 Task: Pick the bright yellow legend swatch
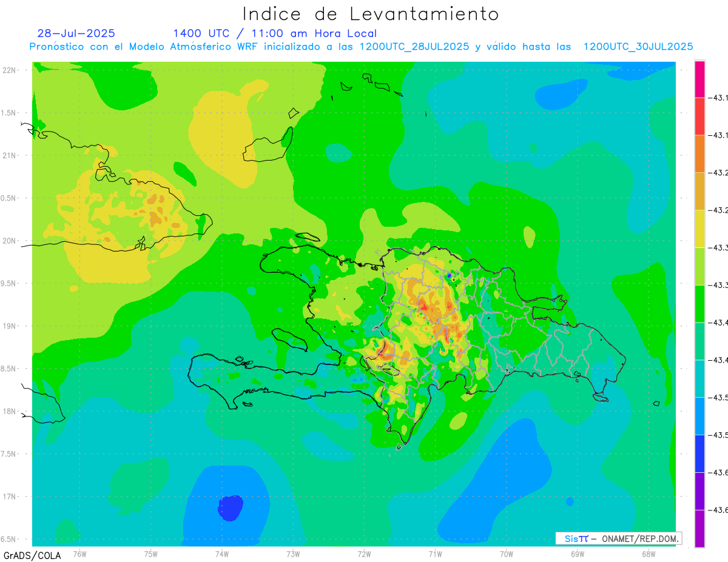(699, 229)
